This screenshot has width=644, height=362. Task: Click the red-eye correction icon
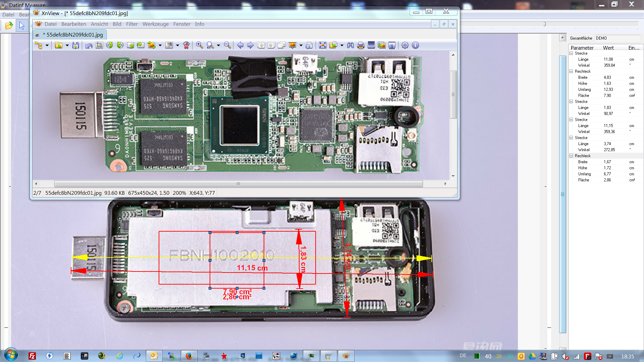pyautogui.click(x=186, y=45)
